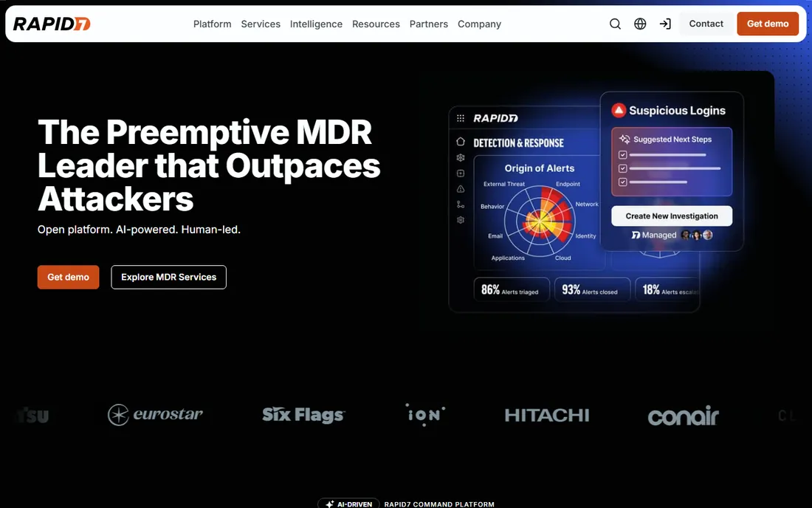Click the sign-in arrow icon
The image size is (812, 508).
pos(665,24)
